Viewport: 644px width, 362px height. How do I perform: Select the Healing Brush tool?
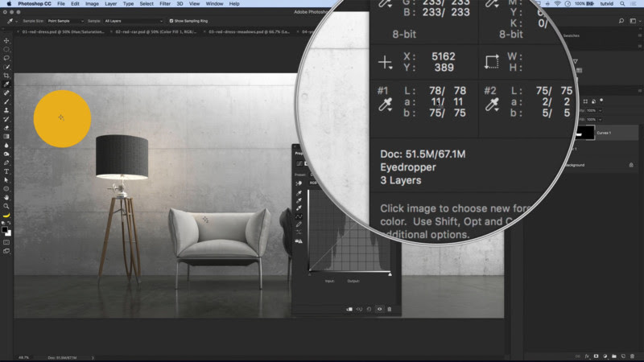coord(6,93)
